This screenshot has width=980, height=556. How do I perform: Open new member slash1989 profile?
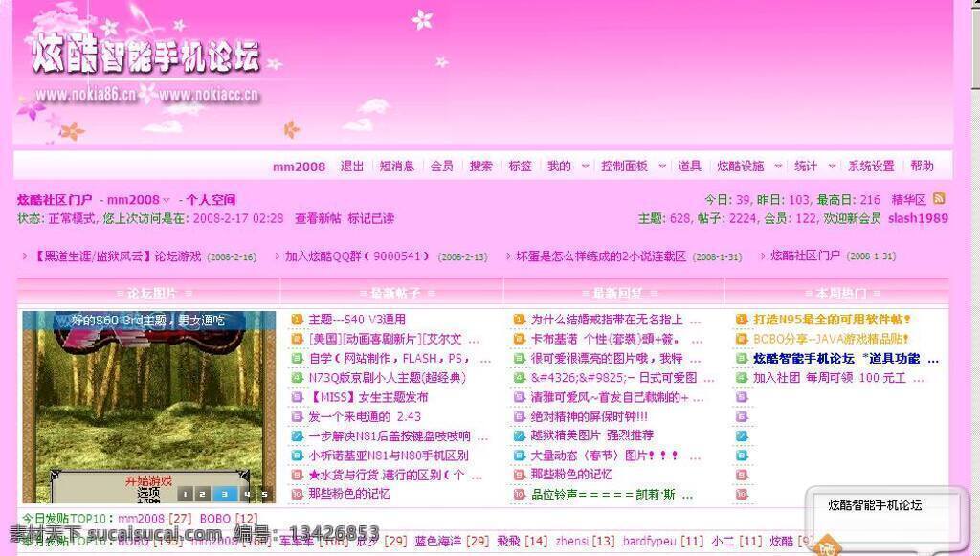tap(918, 218)
